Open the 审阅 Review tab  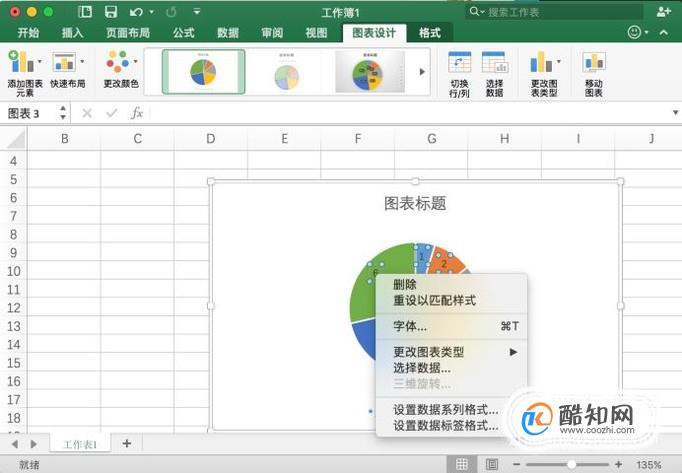tap(272, 33)
